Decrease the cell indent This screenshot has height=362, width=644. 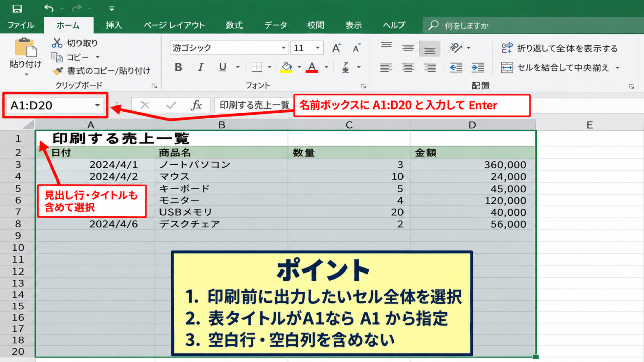[456, 67]
